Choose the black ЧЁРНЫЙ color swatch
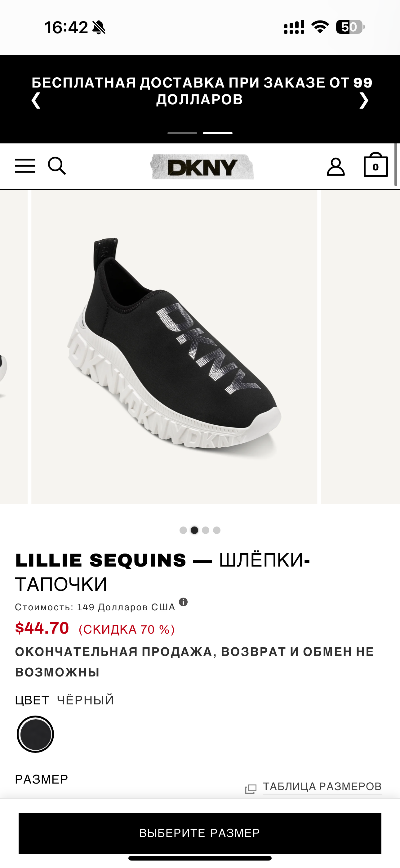 35,734
